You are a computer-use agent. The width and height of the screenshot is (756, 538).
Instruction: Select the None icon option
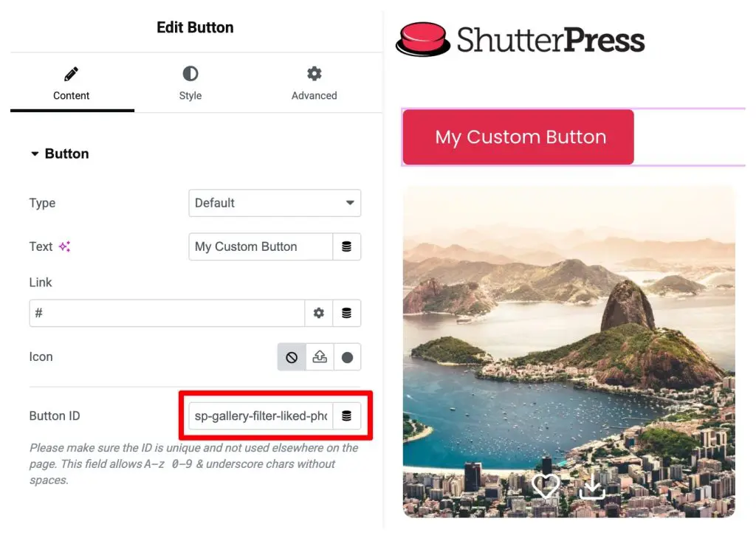click(x=292, y=357)
